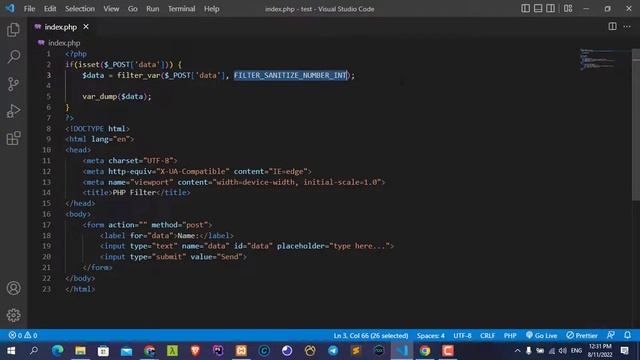Split the editor to the right

612,27
